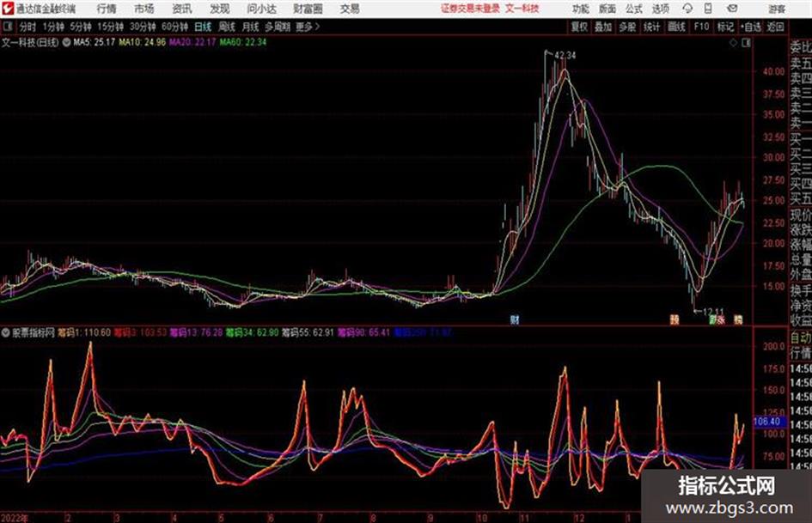The height and width of the screenshot is (523, 812).
Task: Switch to the 1分钟 period tab
Action: tap(53, 27)
